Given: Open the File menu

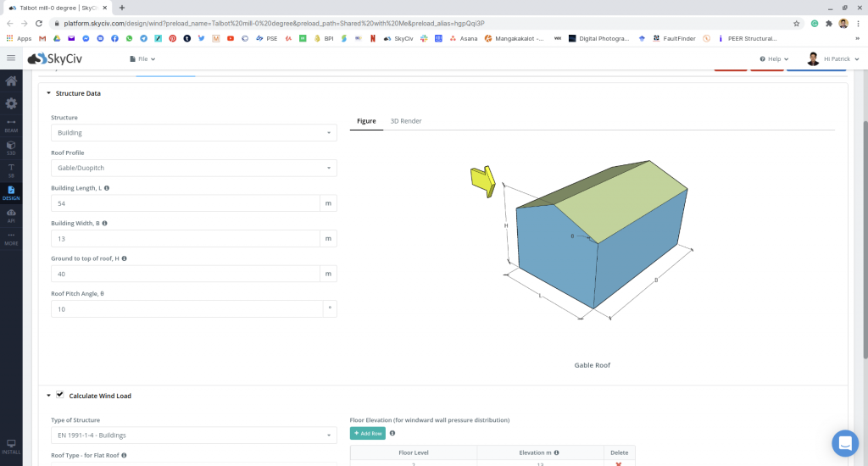Looking at the screenshot, I should point(142,59).
